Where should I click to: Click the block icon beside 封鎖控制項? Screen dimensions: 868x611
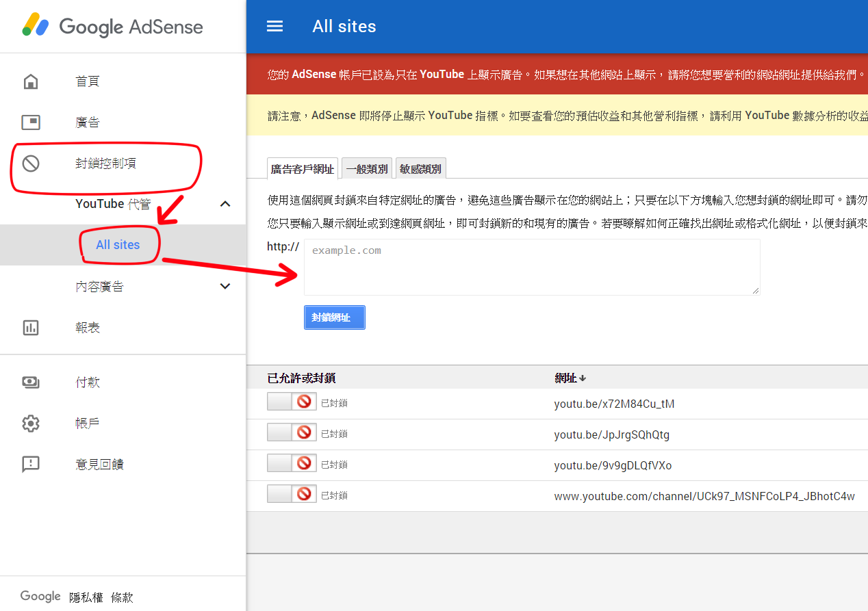click(x=31, y=164)
